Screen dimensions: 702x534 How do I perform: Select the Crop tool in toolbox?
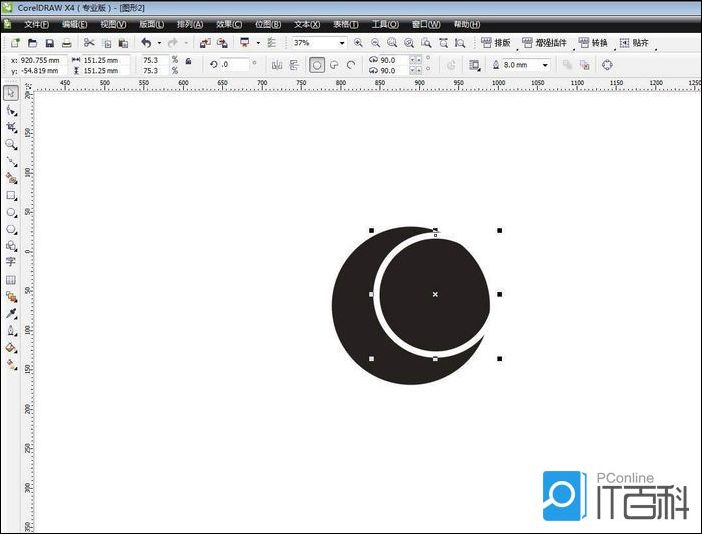[11, 127]
